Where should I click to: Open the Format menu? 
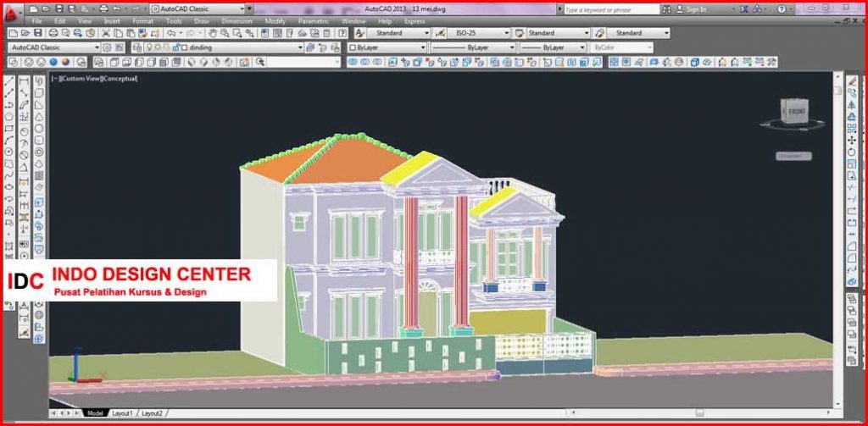(142, 21)
